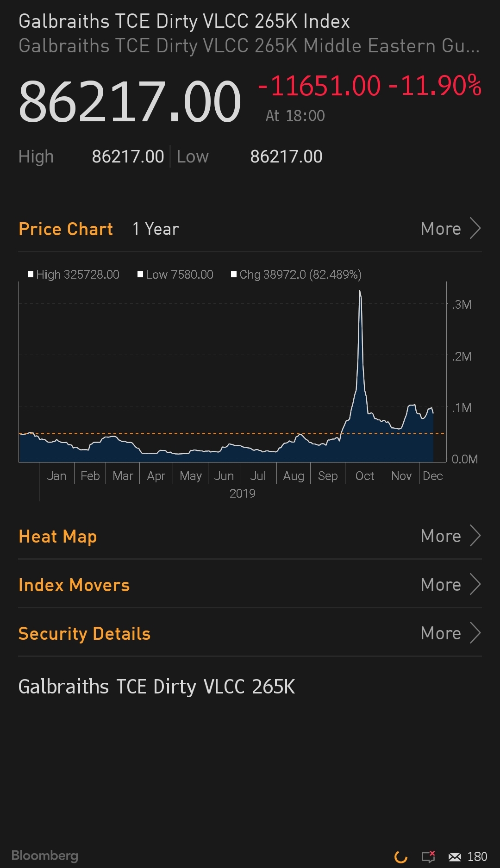
Task: Expand Index Movers More chevron
Action: (475, 584)
